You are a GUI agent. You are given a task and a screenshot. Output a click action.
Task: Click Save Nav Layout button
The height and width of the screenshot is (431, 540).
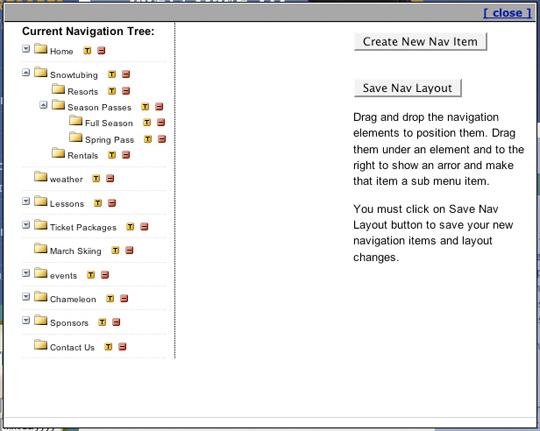[x=408, y=88]
